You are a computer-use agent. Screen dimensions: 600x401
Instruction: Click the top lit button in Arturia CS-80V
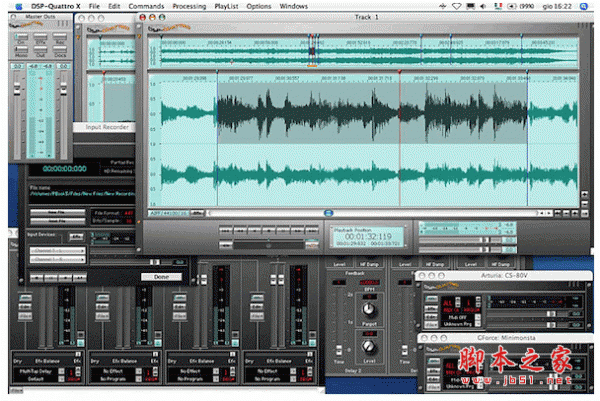coord(432,299)
